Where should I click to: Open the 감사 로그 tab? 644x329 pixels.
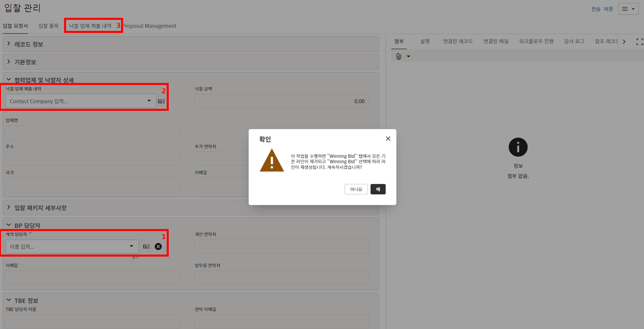click(574, 41)
